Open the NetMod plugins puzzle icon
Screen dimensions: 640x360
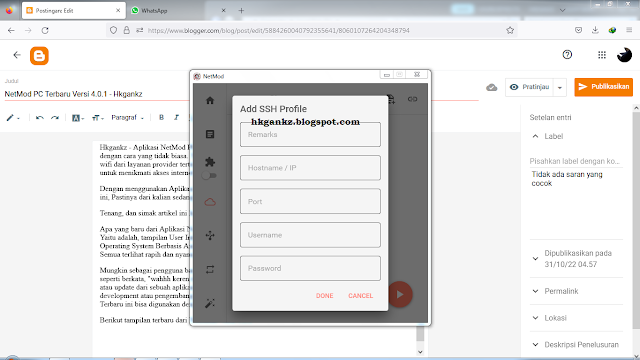(210, 162)
